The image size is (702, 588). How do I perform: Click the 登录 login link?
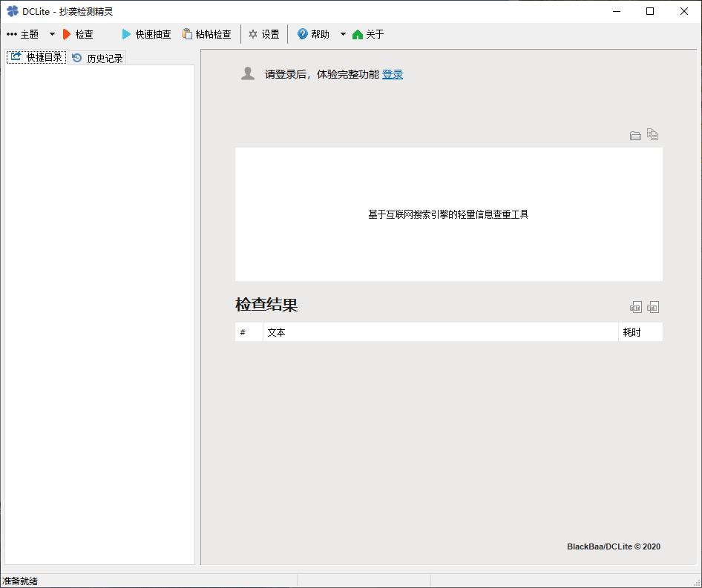click(393, 74)
